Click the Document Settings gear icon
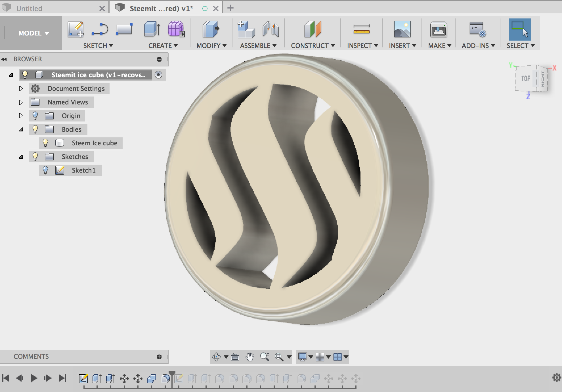The image size is (562, 392). coord(35,89)
